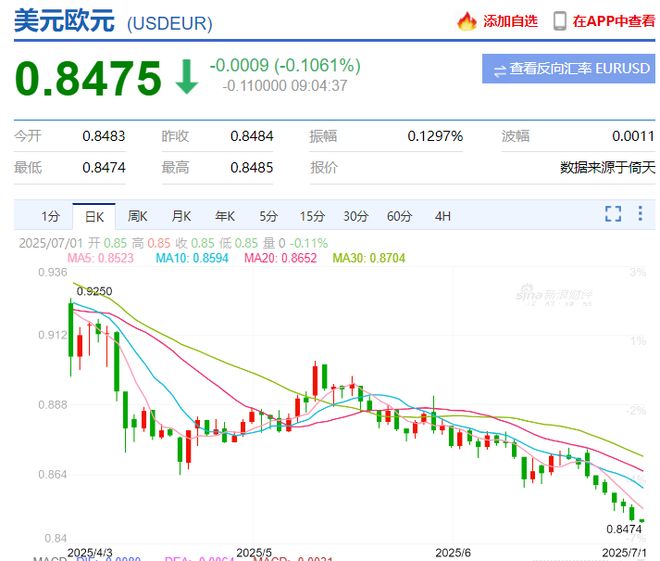This screenshot has width=660, height=561.
Task: Click the 数据来源于倚天 text
Action: (607, 168)
